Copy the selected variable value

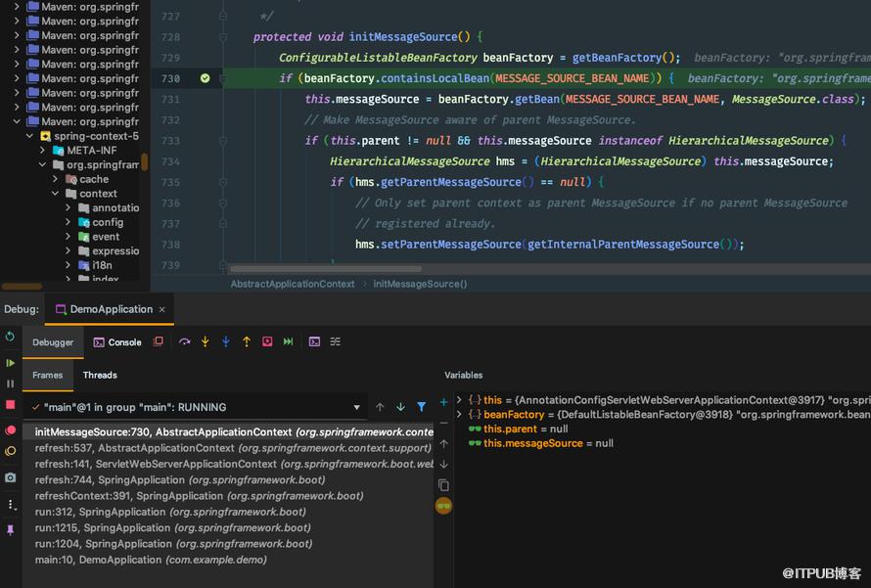tap(444, 485)
